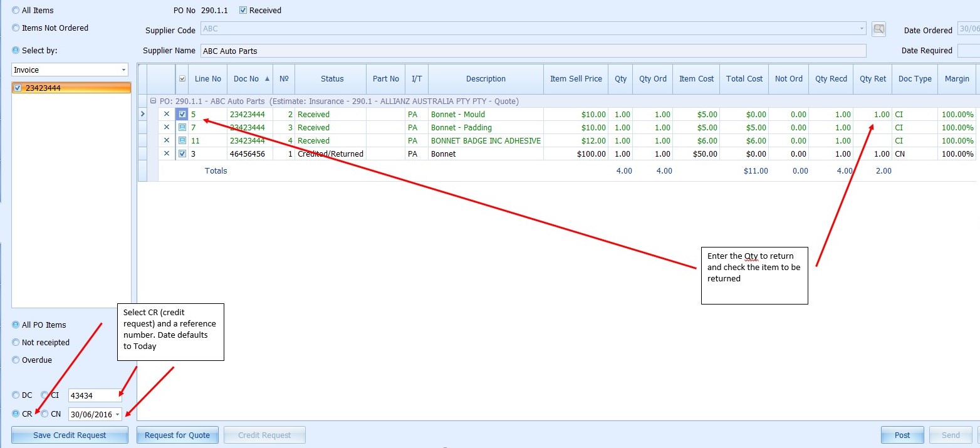
Task: Edit the reference number field showing 43434
Action: pos(95,395)
